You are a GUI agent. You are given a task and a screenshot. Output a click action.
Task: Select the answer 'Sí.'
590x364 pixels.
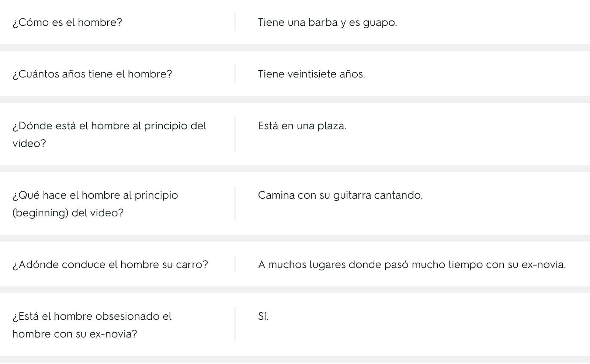[263, 316]
